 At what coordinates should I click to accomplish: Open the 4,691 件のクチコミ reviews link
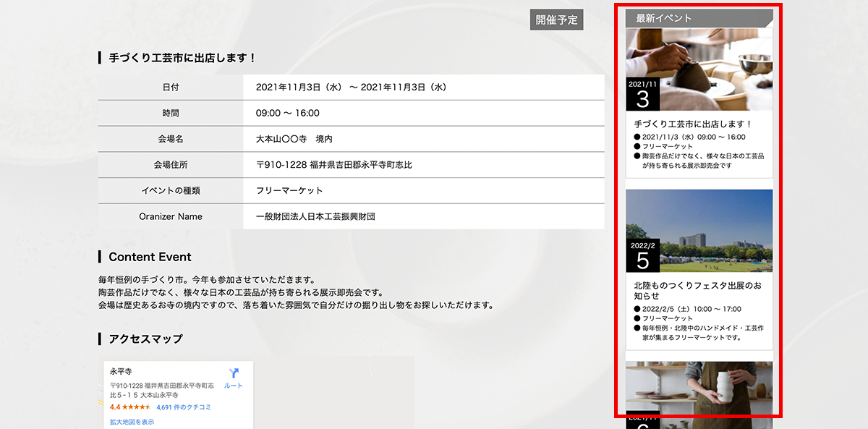point(184,407)
